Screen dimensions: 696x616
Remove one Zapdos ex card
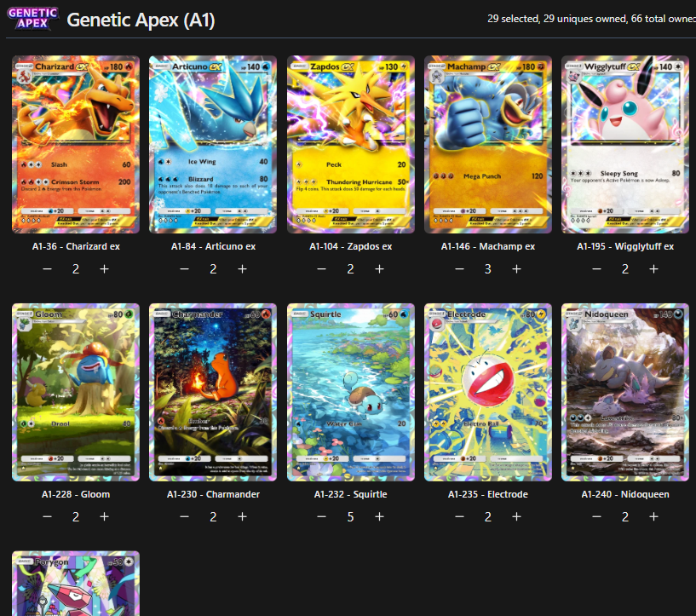322,269
